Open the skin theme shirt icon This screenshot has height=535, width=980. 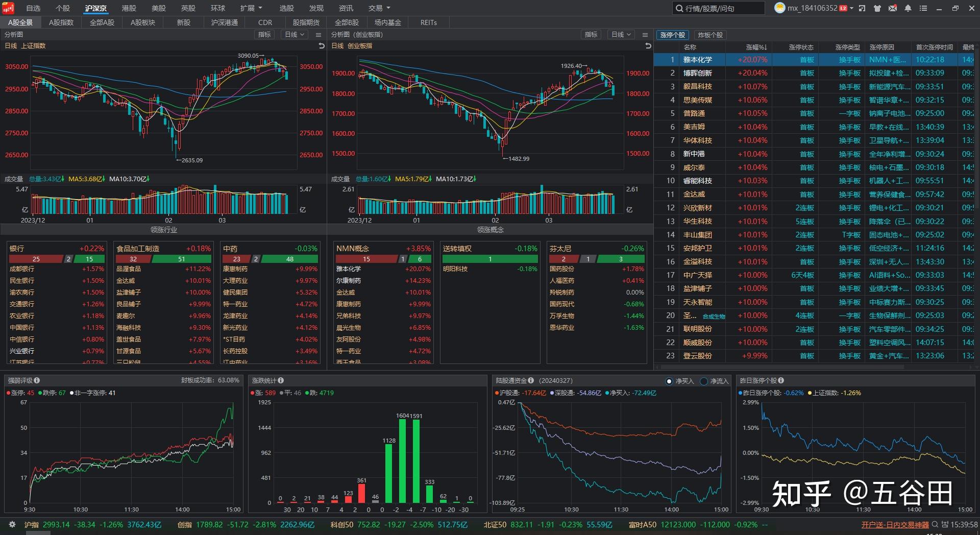[877, 8]
